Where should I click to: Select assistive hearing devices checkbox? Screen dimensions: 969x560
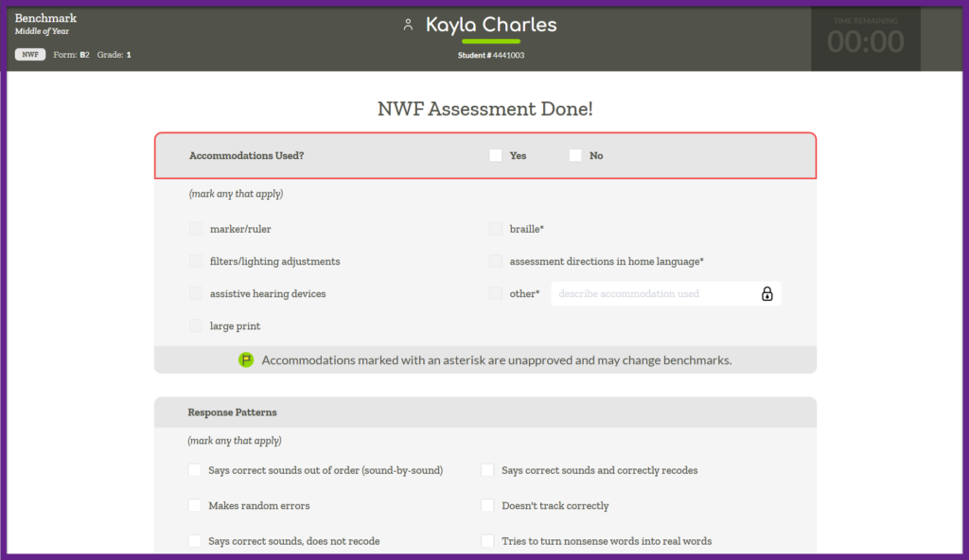(x=196, y=294)
